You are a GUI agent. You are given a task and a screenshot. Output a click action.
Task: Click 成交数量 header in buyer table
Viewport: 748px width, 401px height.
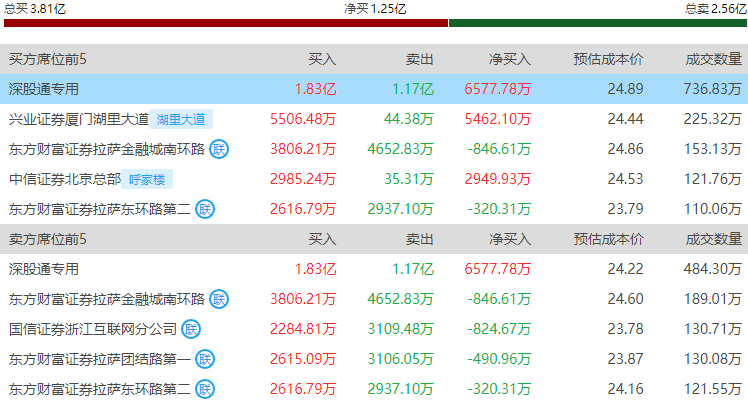click(714, 60)
